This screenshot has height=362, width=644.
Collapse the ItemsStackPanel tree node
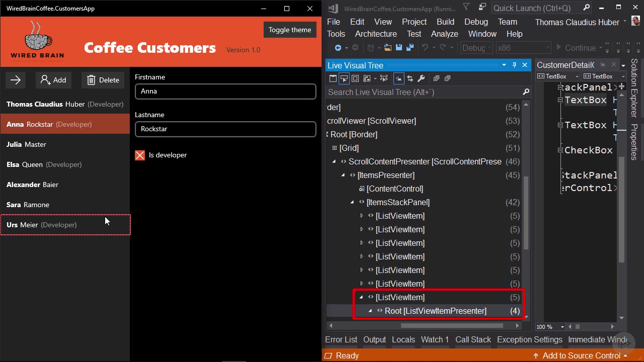(352, 203)
